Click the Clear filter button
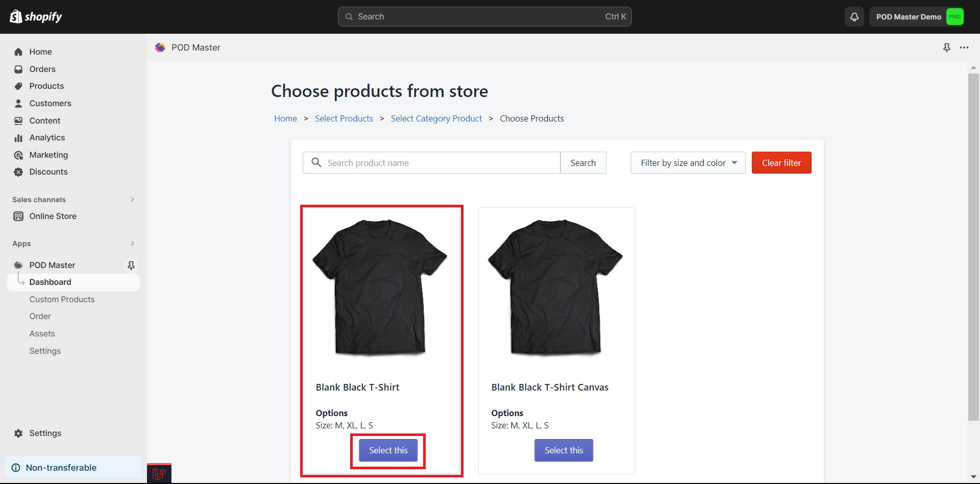Image resolution: width=980 pixels, height=484 pixels. 781,162
